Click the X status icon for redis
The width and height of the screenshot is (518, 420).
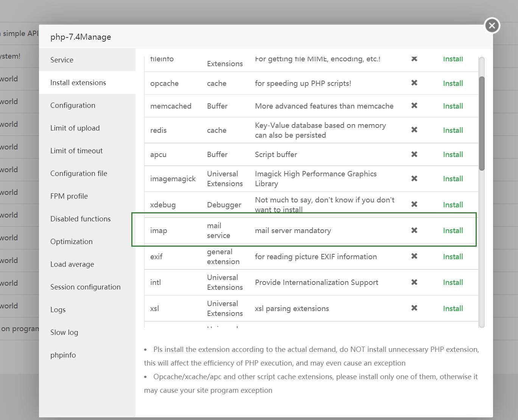(414, 130)
